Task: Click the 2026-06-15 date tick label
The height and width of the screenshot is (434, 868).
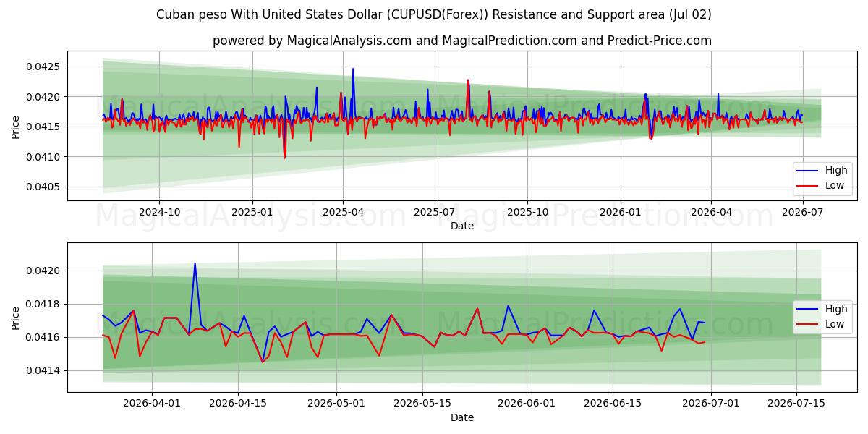Action: (x=613, y=403)
